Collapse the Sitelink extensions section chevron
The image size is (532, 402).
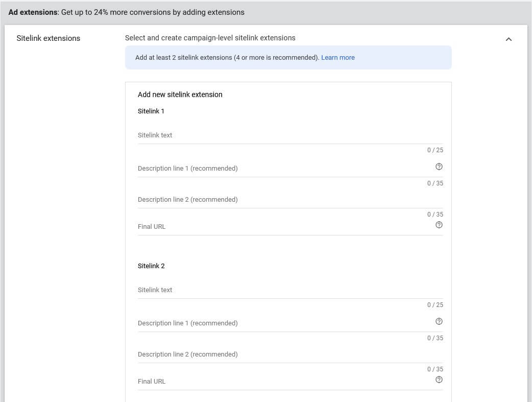click(x=508, y=39)
